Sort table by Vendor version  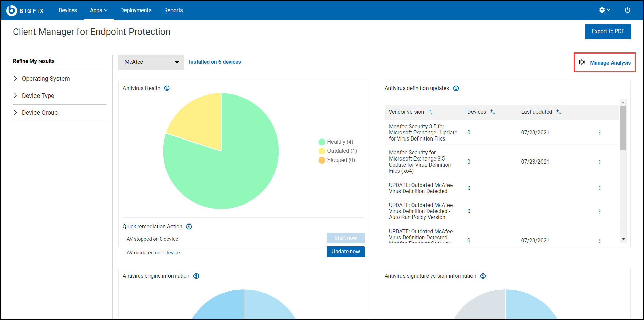[x=431, y=112]
